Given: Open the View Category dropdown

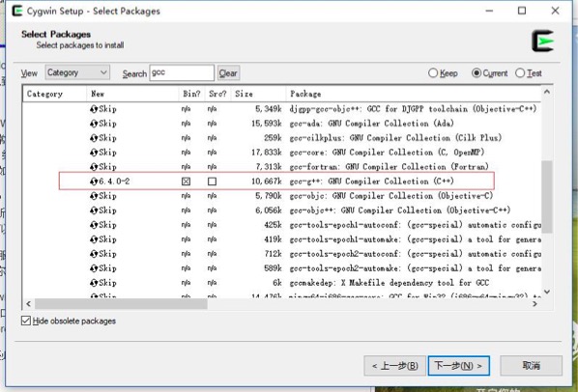Looking at the screenshot, I should pyautogui.click(x=77, y=72).
